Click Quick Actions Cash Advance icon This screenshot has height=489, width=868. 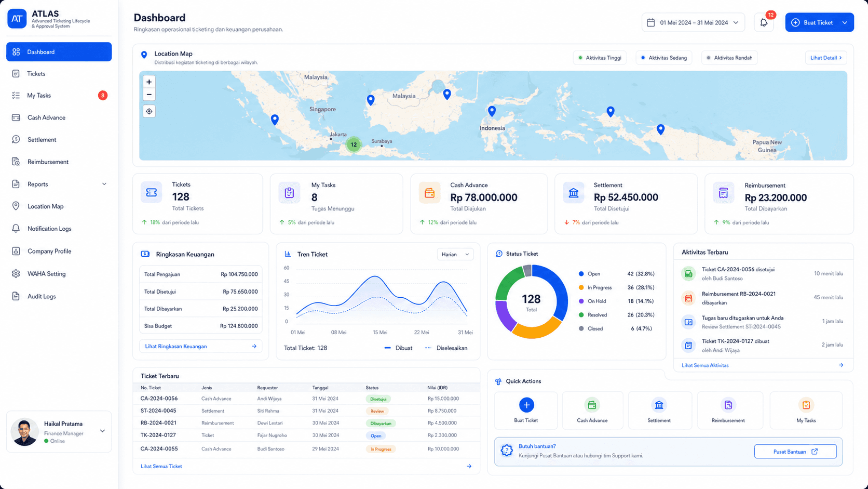pos(592,405)
